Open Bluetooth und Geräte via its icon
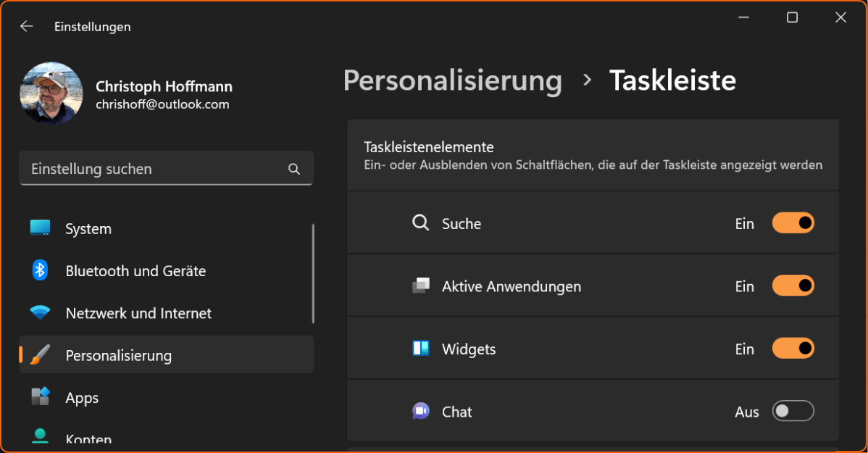This screenshot has width=868, height=453. [40, 270]
